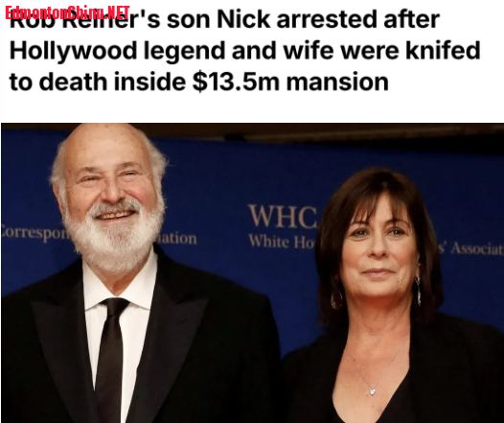The width and height of the screenshot is (504, 423).
Task: Select the '$13.5m' text in headline
Action: tap(236, 82)
